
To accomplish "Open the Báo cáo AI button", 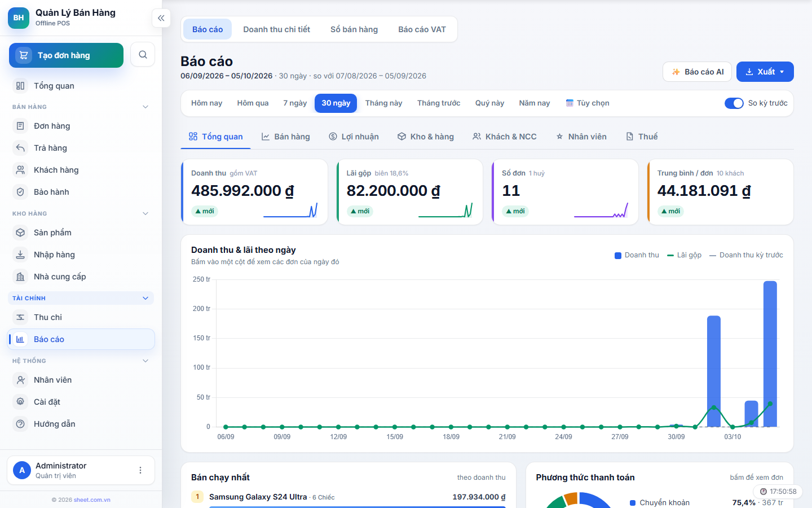I will pos(698,72).
